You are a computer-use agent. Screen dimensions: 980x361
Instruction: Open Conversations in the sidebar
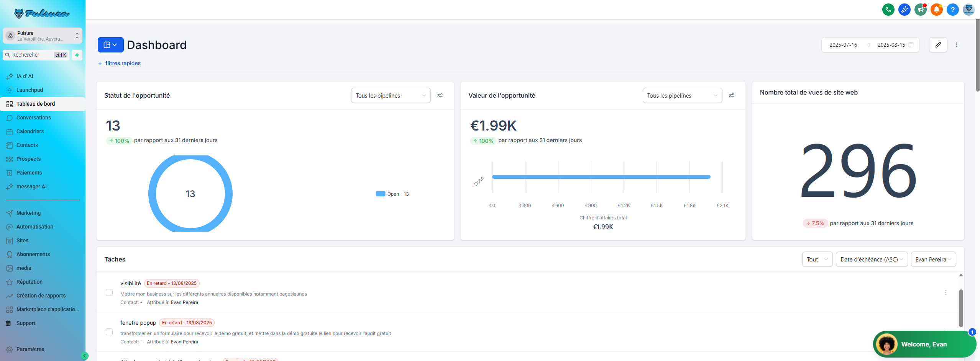tap(34, 118)
